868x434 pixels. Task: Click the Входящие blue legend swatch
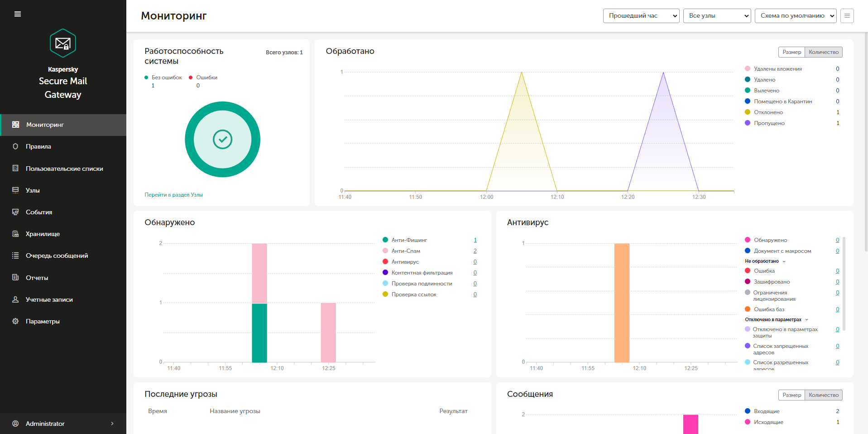(x=748, y=411)
